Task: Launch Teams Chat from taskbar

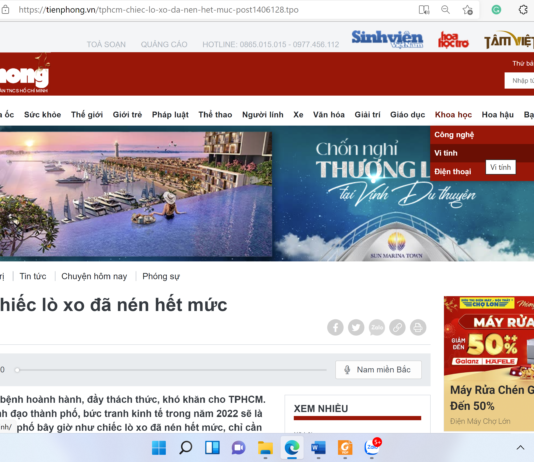Action: coord(238,447)
